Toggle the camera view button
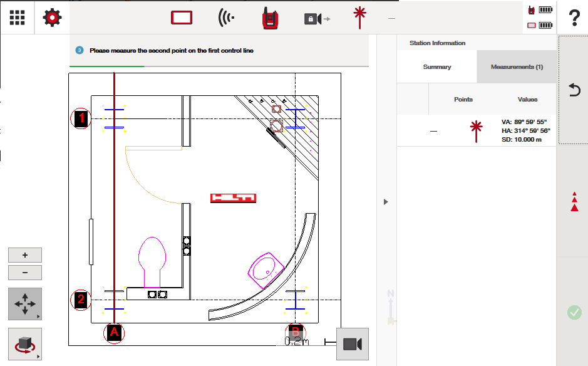Viewport: 588px width, 366px height. [x=352, y=344]
